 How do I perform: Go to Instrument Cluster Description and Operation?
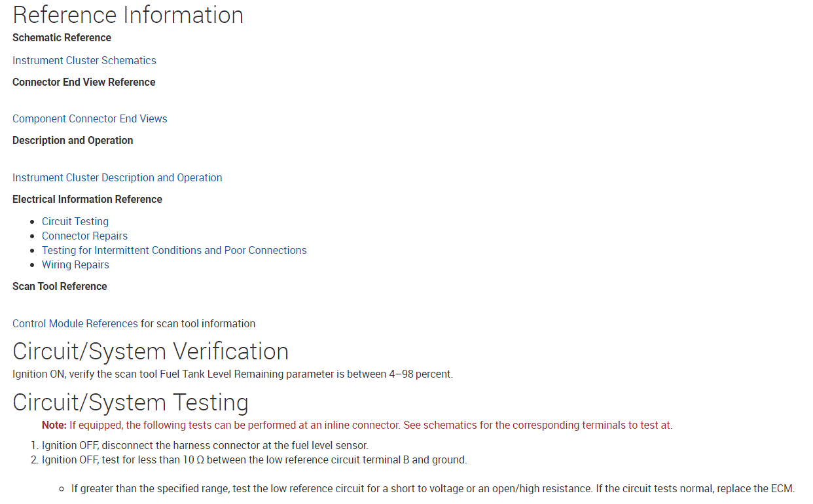coord(117,177)
